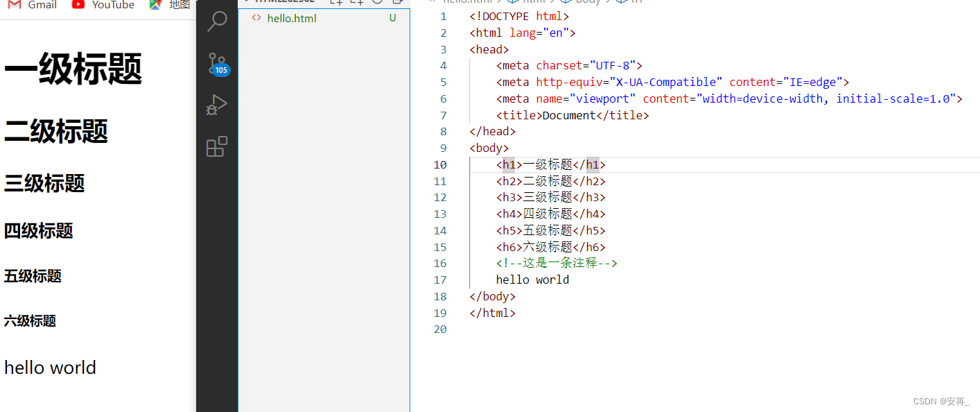Select hello.html in the explorer

click(292, 18)
